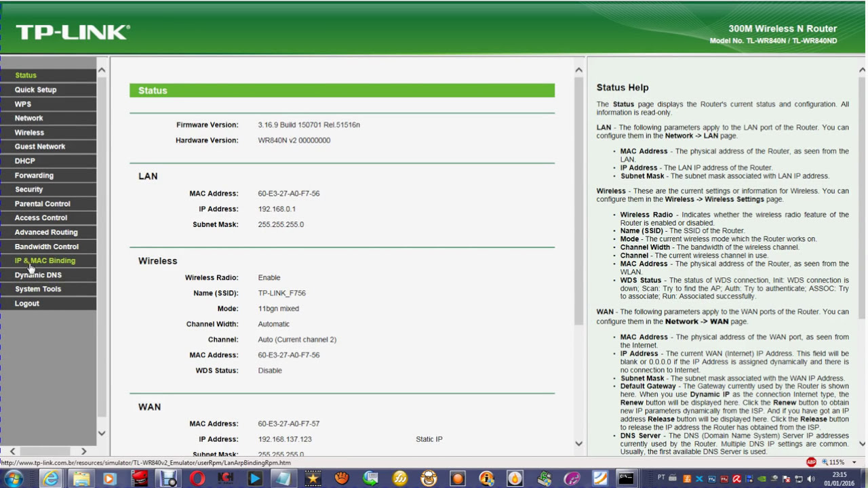Click the Help panel scroll up arrow
868x488 pixels.
(x=862, y=70)
